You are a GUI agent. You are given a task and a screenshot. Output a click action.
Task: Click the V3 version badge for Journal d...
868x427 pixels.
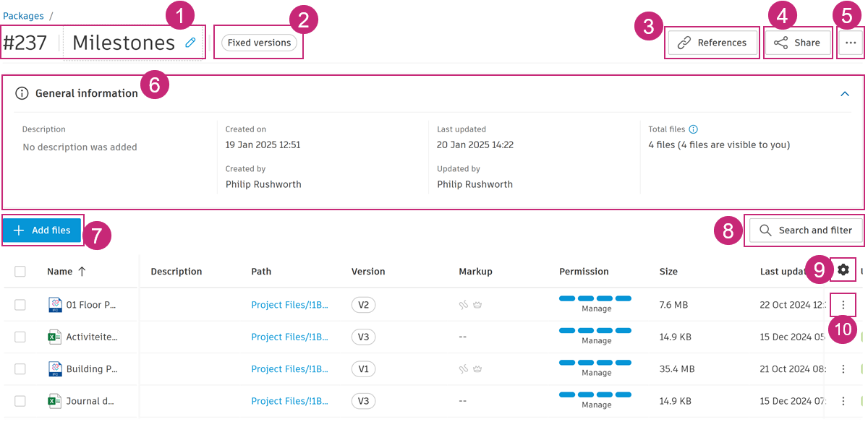pos(363,401)
